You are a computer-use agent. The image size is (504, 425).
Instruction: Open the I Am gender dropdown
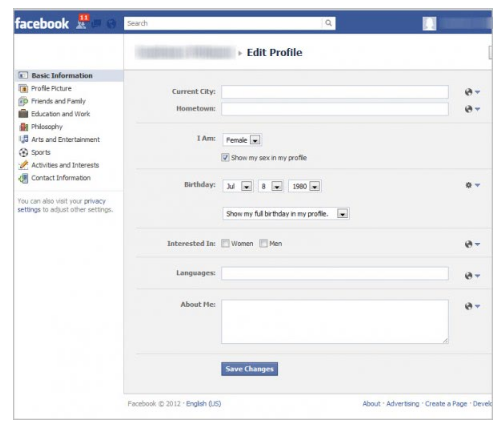coord(242,140)
